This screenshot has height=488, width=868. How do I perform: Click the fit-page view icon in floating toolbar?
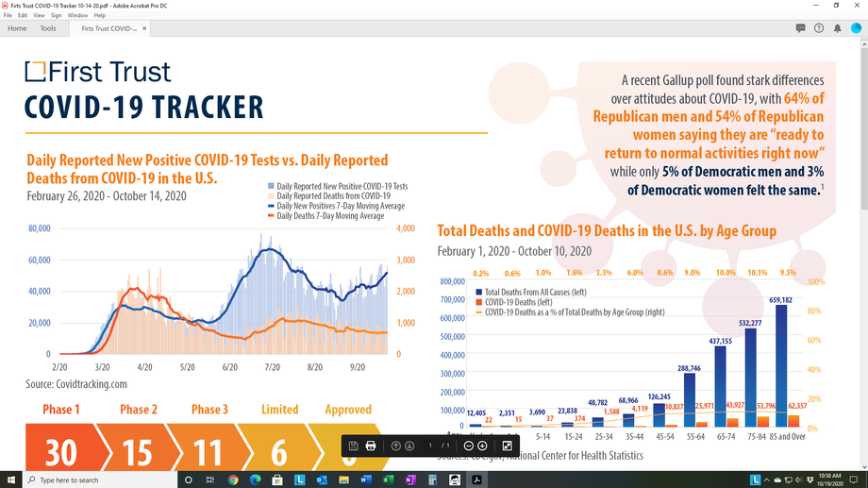507,446
